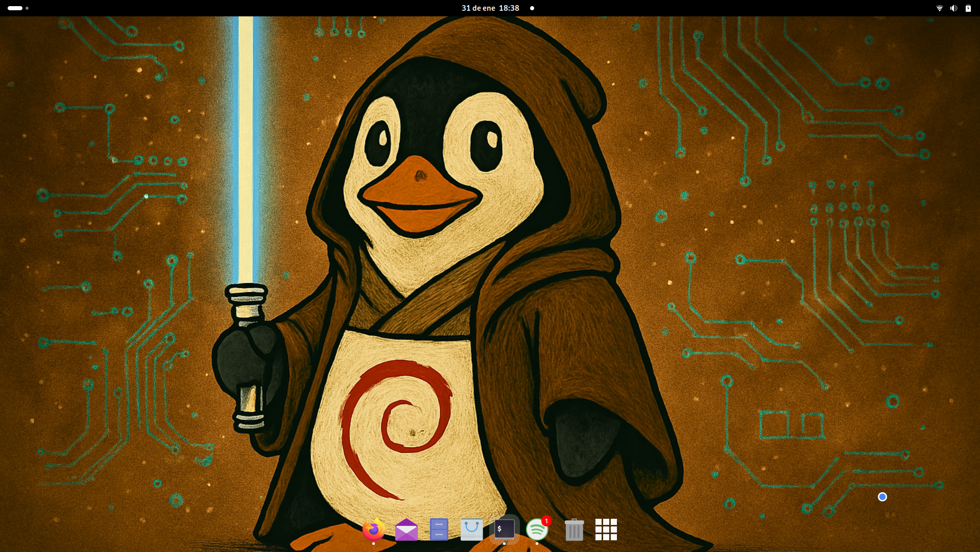This screenshot has width=980, height=552.
Task: Click the active workspace pill indicator
Action: (15, 8)
